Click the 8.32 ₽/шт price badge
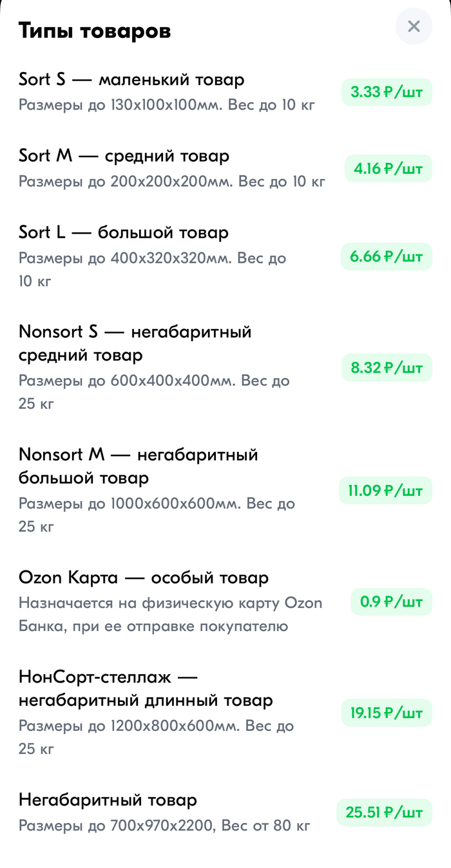The image size is (451, 868). tap(385, 368)
